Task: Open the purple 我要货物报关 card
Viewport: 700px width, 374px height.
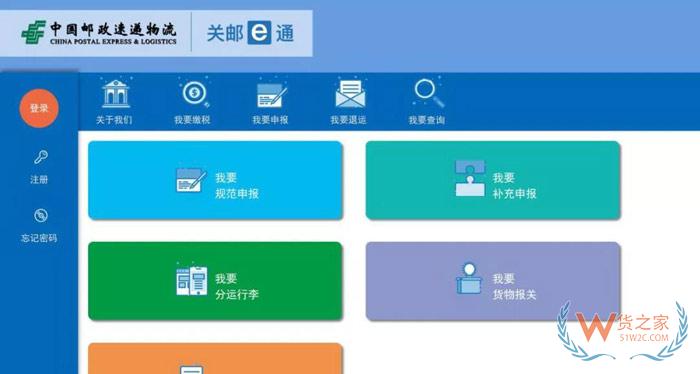Action: tap(493, 281)
